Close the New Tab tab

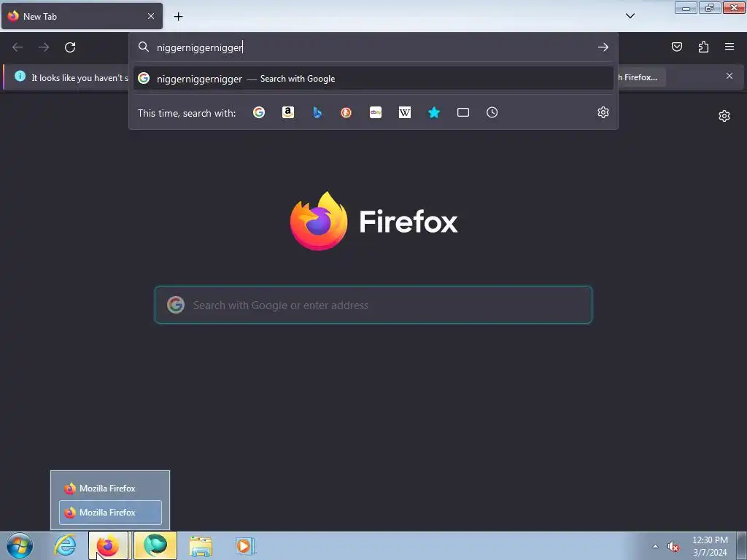click(x=151, y=16)
